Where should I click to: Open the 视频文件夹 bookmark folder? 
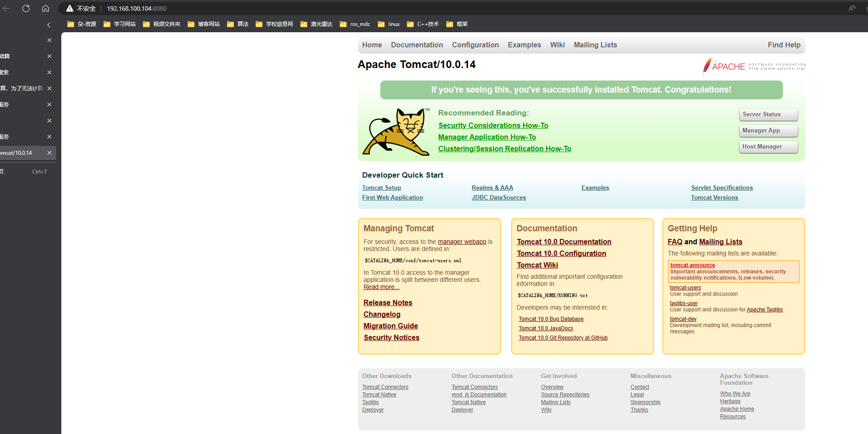coord(162,24)
